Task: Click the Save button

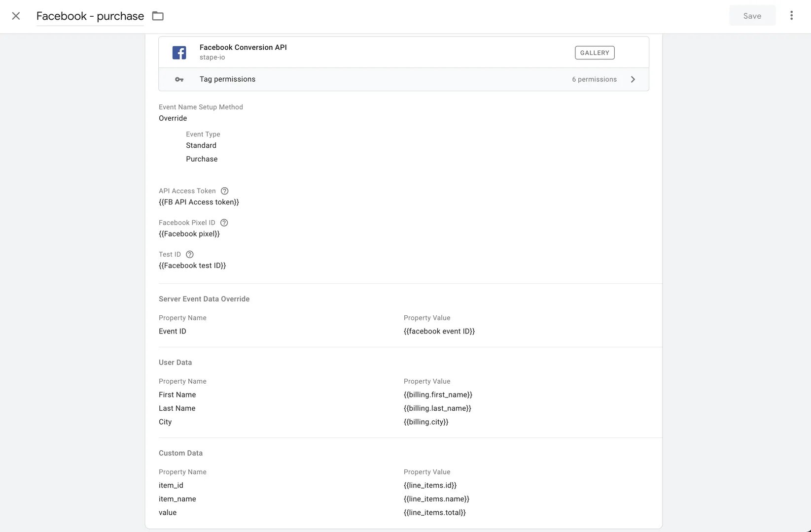Action: point(752,16)
